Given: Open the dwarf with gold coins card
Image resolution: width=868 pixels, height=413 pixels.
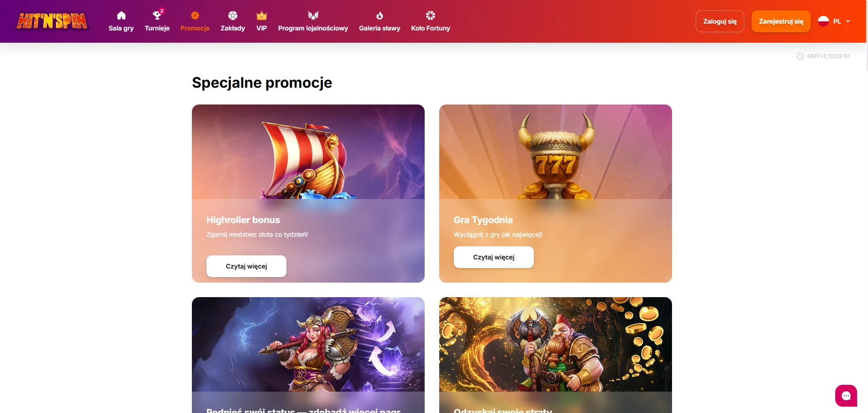Looking at the screenshot, I should coord(556,355).
